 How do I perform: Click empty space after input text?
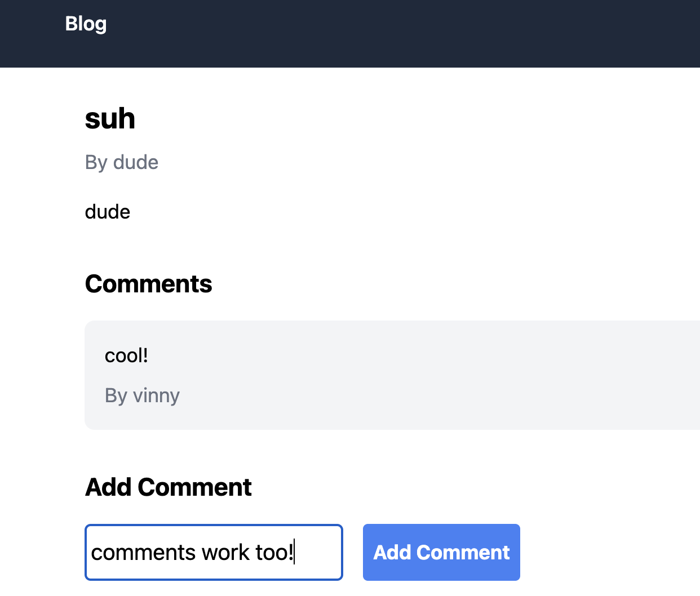[318, 553]
